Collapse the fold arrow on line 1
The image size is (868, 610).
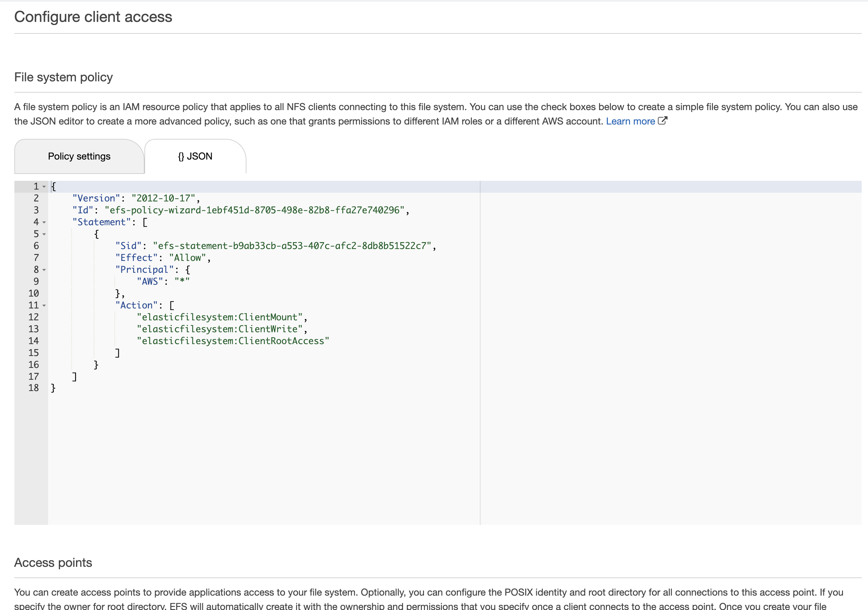44,187
